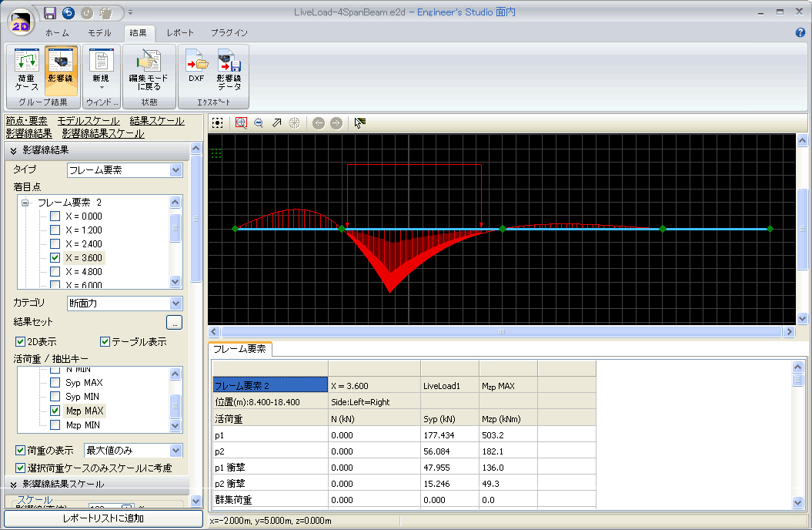The width and height of the screenshot is (812, 530).
Task: Check the X = 1.200 checkbox
Action: [55, 230]
